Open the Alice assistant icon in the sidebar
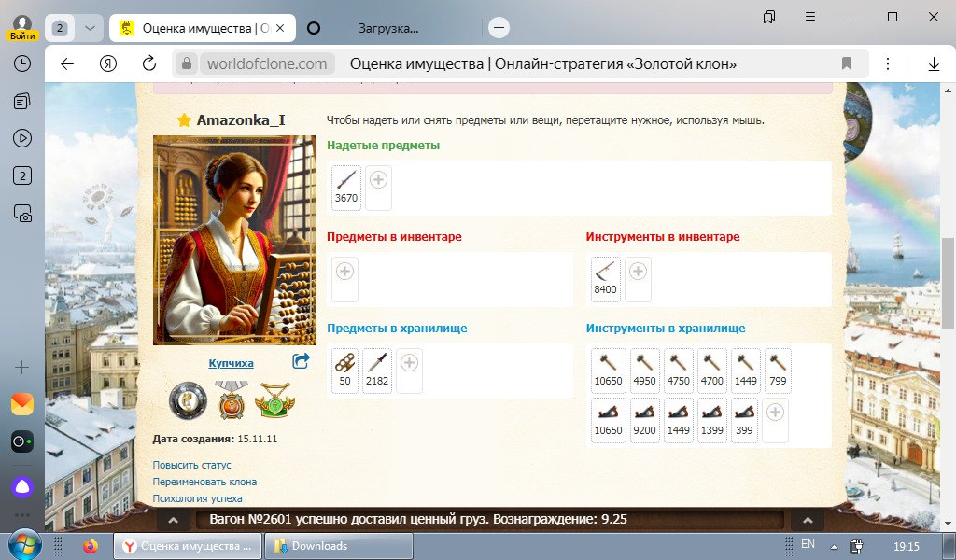The image size is (956, 560). click(22, 486)
